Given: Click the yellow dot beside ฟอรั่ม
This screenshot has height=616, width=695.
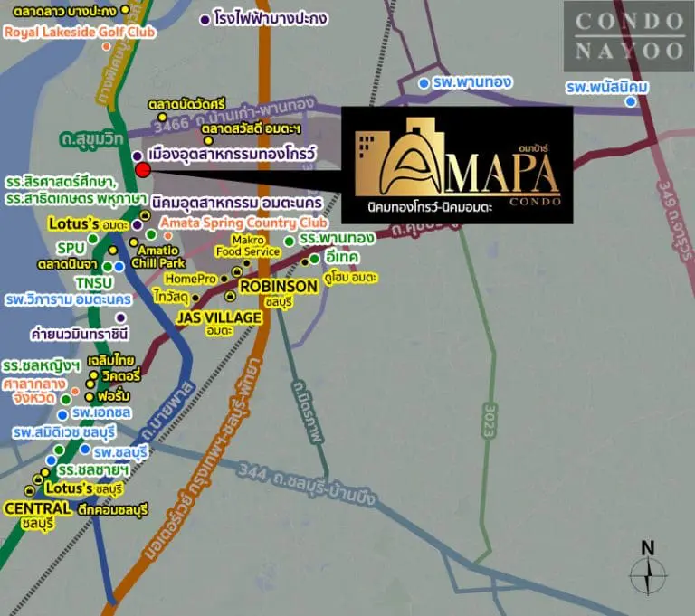Looking at the screenshot, I should coord(89,396).
